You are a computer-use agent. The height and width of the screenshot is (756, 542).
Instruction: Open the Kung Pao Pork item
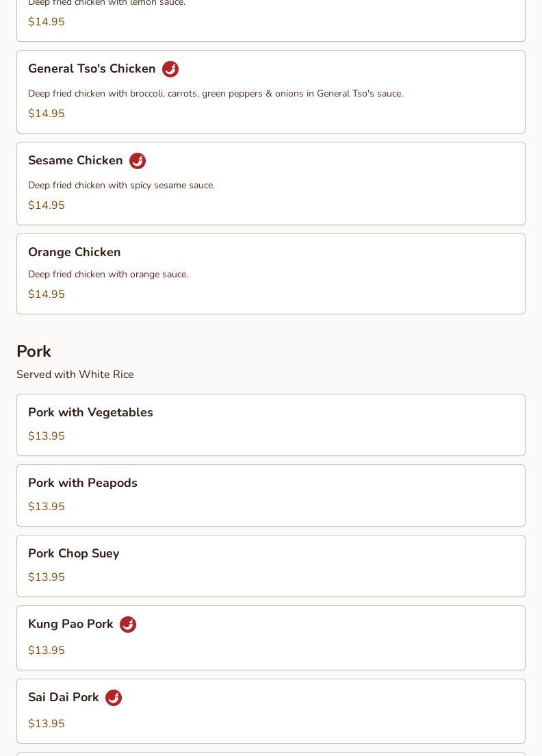tap(70, 624)
